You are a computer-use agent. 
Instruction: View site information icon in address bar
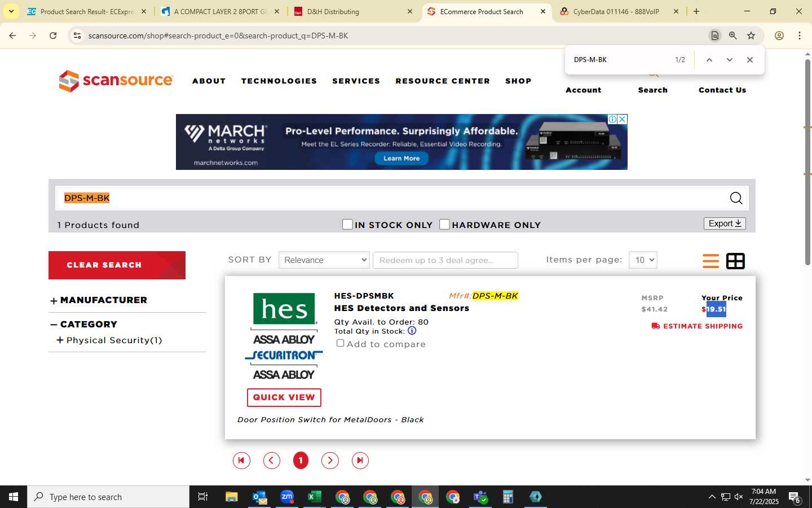pyautogui.click(x=77, y=36)
